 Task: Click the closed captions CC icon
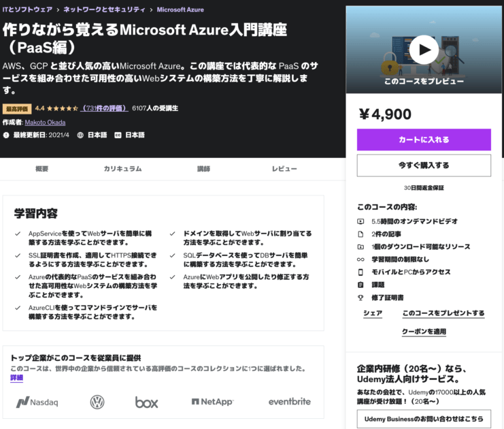(x=118, y=135)
